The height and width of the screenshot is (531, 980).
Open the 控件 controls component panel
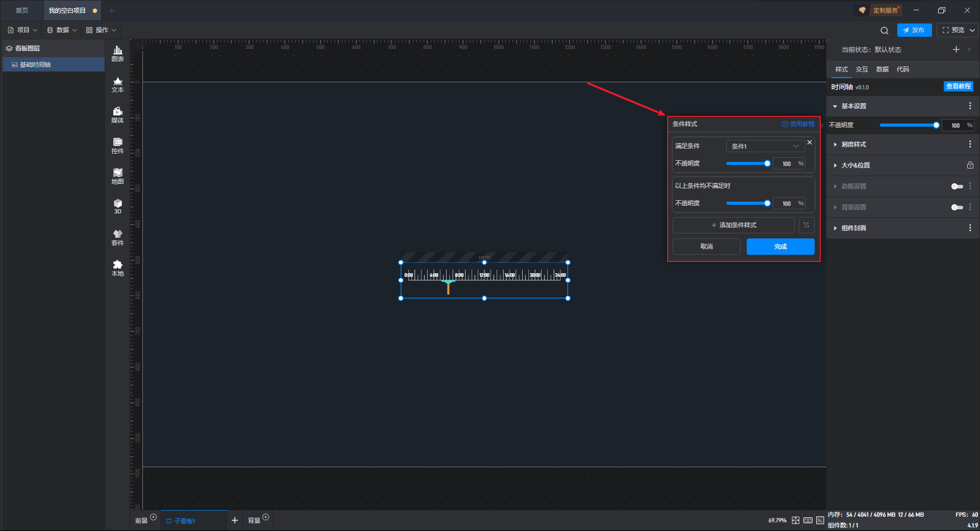(x=117, y=146)
